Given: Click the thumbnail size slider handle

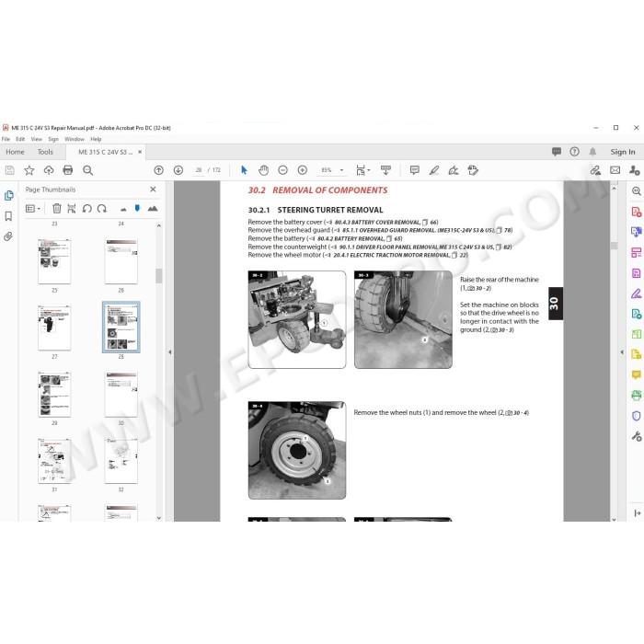Looking at the screenshot, I should point(137,208).
